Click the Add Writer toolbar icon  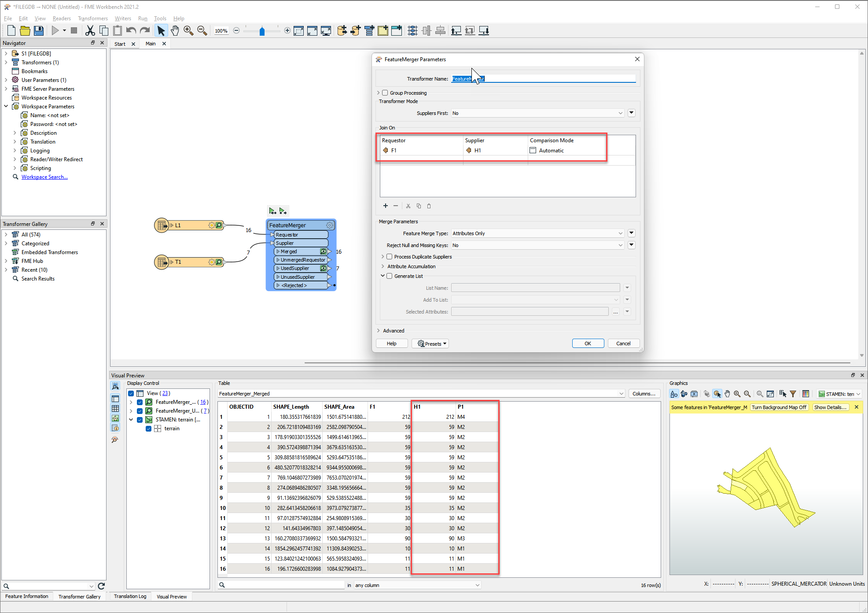pos(356,30)
